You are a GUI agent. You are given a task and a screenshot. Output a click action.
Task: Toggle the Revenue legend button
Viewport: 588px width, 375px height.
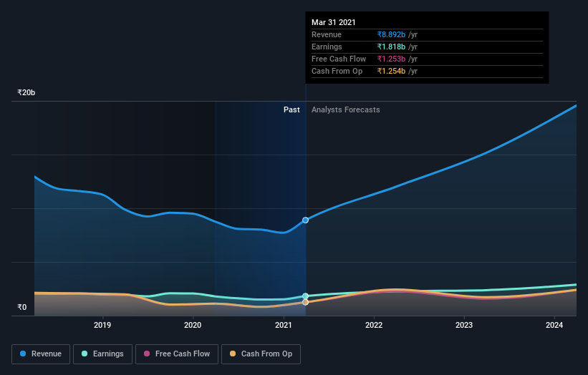coord(41,354)
